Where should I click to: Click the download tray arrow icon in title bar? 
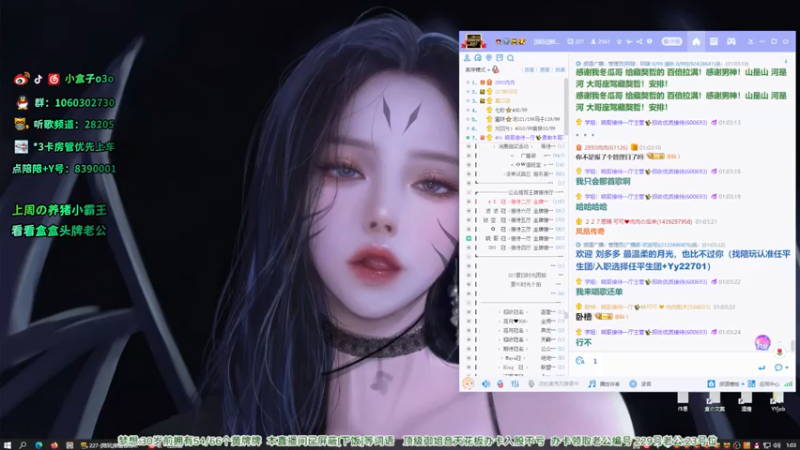click(750, 42)
